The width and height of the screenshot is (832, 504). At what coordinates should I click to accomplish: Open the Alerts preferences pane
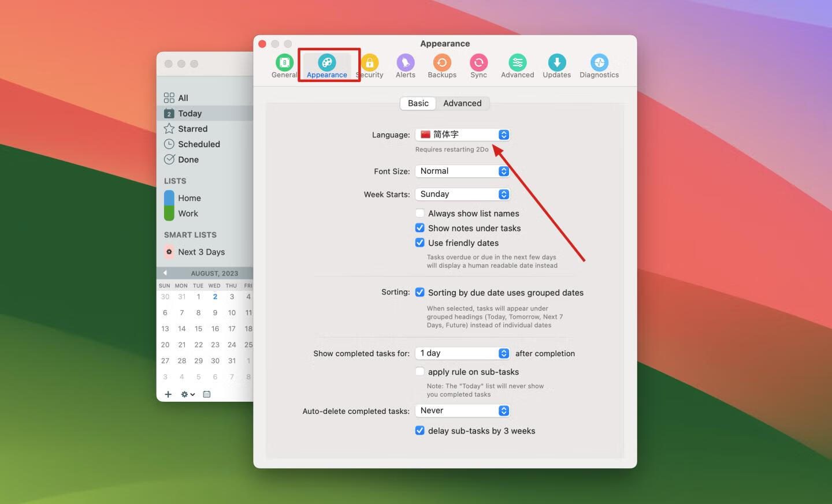point(405,66)
